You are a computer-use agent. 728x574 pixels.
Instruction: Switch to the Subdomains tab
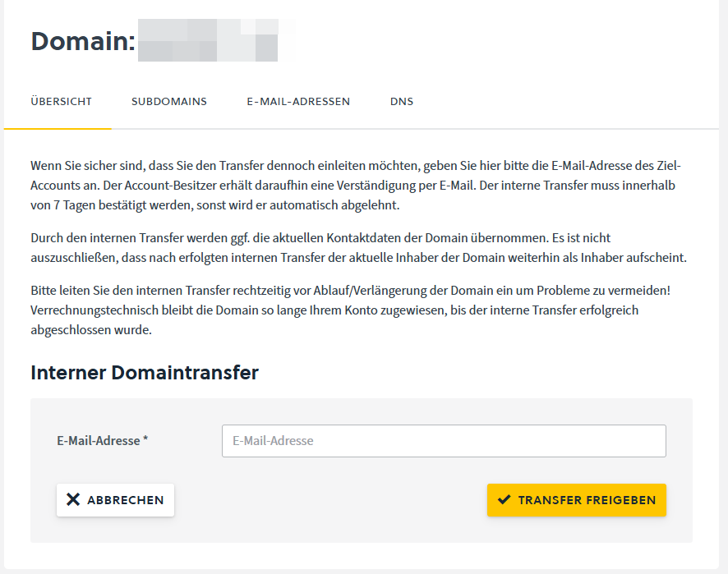click(x=169, y=102)
